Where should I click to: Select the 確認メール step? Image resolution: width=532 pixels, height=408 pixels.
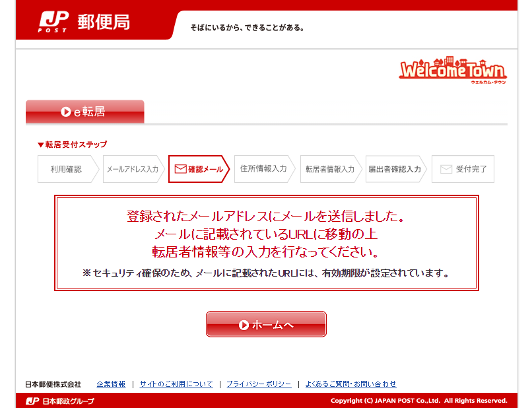[199, 169]
